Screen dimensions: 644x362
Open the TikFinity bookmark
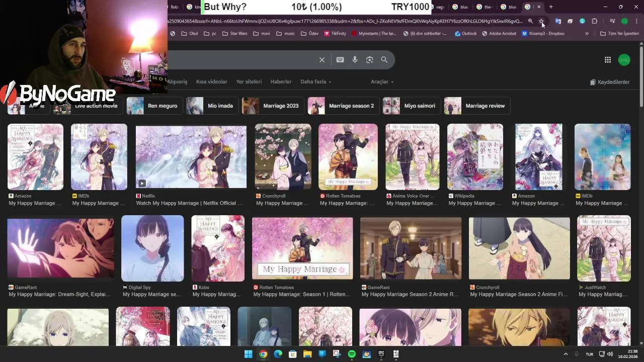[335, 34]
